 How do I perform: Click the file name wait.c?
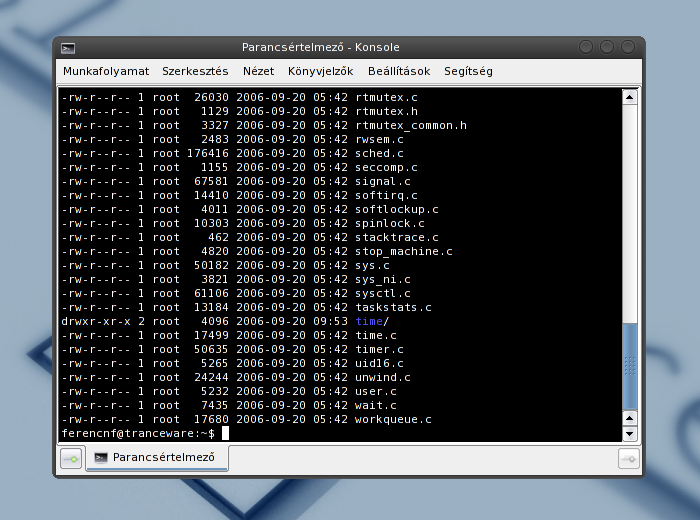(x=375, y=405)
